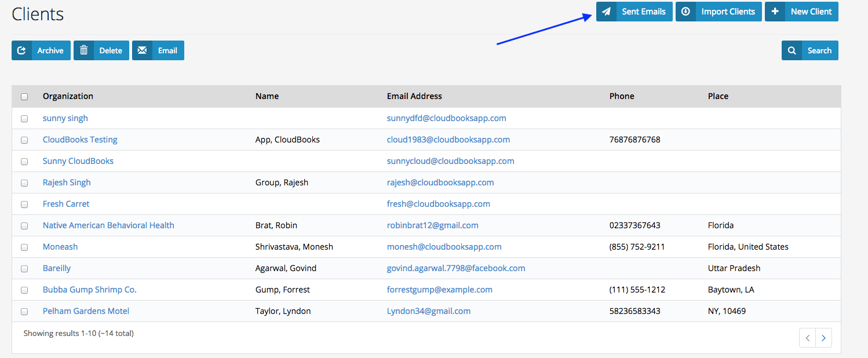Click the paper plane Sent Emails icon
868x358 pixels.
pos(606,12)
